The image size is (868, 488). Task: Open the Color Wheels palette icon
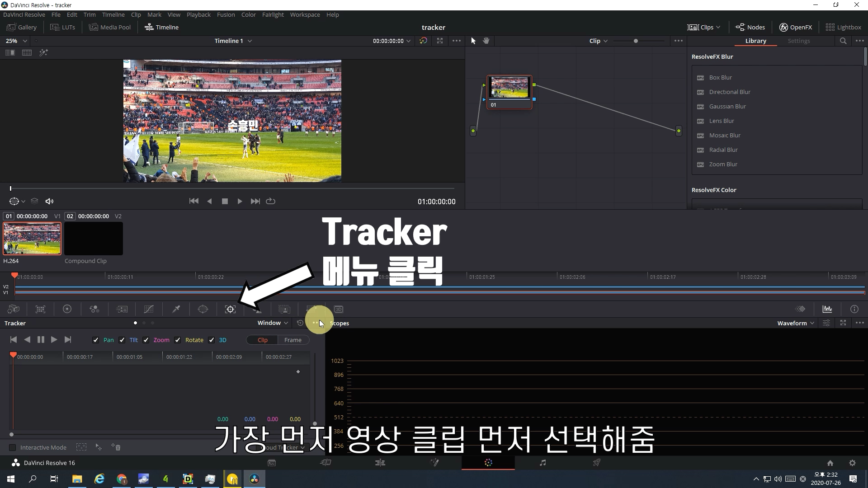click(67, 310)
